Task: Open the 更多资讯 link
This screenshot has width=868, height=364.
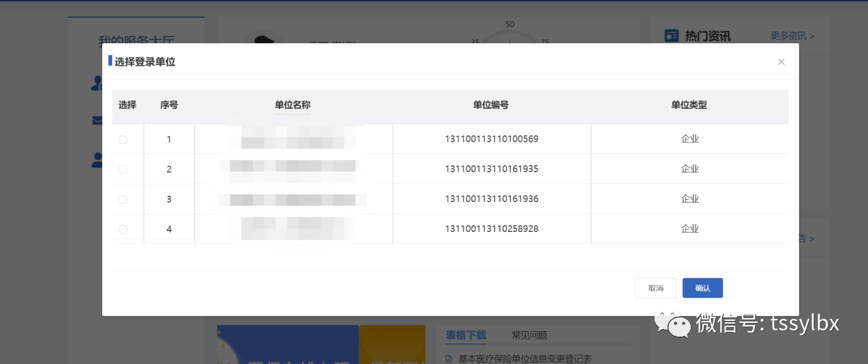Action: (x=792, y=36)
